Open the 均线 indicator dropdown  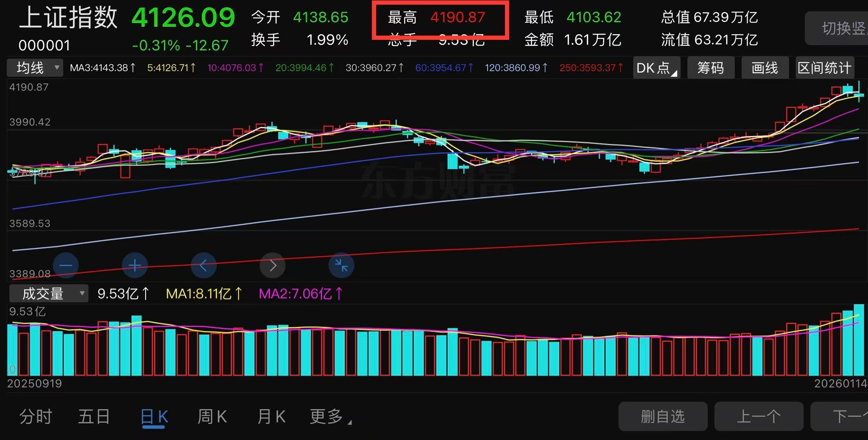click(35, 68)
